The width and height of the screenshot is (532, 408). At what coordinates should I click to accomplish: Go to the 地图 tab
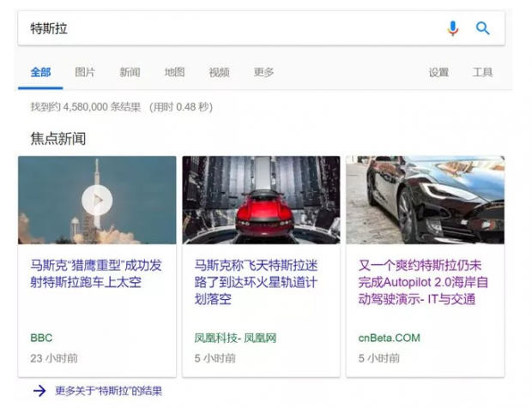(x=174, y=72)
